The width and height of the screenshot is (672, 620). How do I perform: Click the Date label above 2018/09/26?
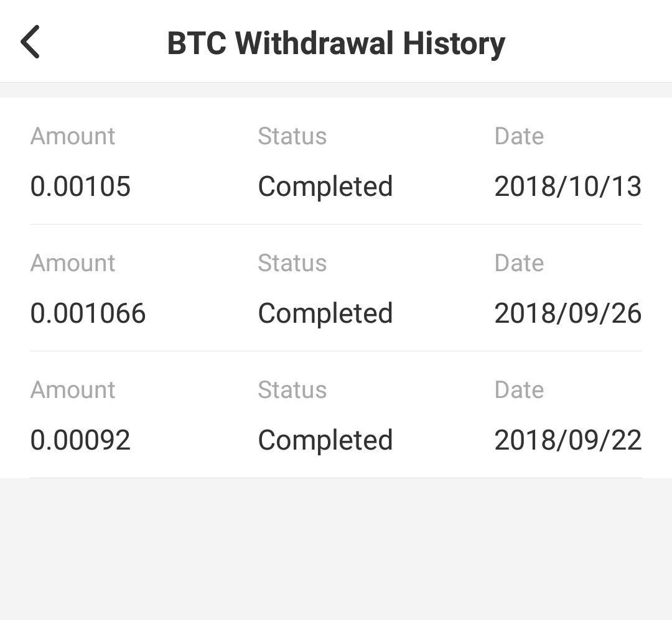[519, 263]
